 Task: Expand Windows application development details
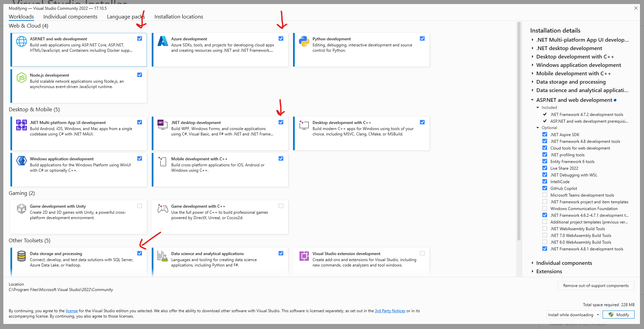coord(533,65)
